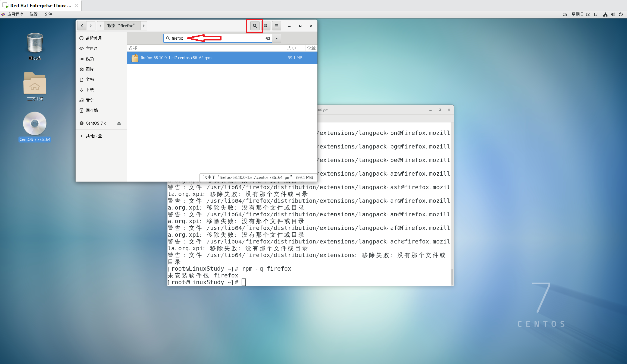Open 下载 downloads folder in sidebar
Viewport: 627px width, 364px height.
coord(101,90)
